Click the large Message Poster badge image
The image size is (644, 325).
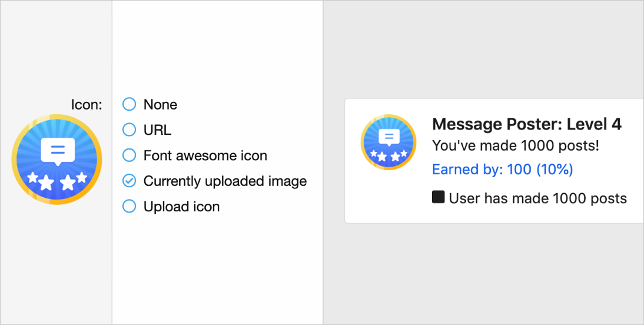click(x=57, y=160)
